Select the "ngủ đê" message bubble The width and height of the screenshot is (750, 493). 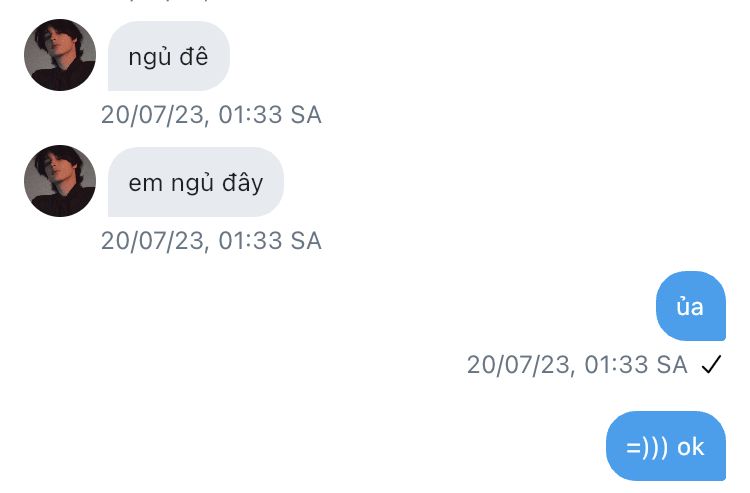tap(168, 57)
